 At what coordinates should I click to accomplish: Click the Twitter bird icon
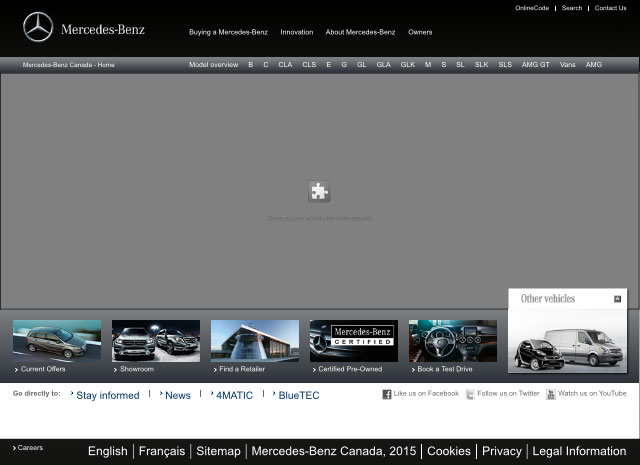[470, 394]
